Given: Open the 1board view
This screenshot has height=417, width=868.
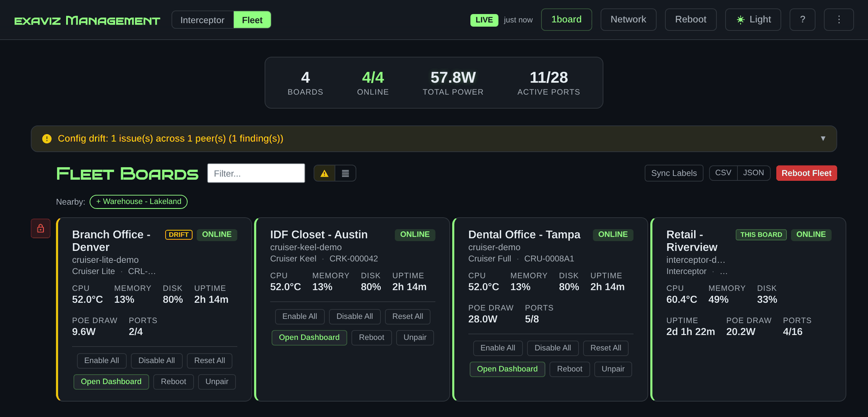Looking at the screenshot, I should [566, 20].
